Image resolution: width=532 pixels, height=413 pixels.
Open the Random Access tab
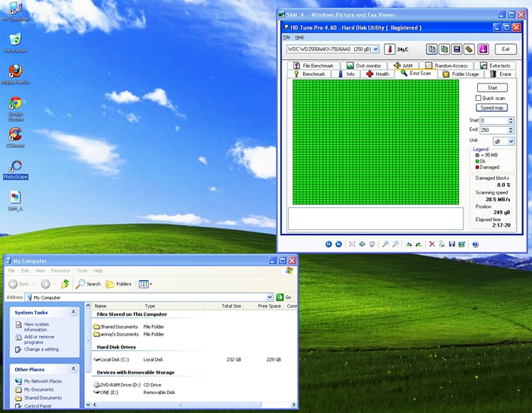[447, 65]
